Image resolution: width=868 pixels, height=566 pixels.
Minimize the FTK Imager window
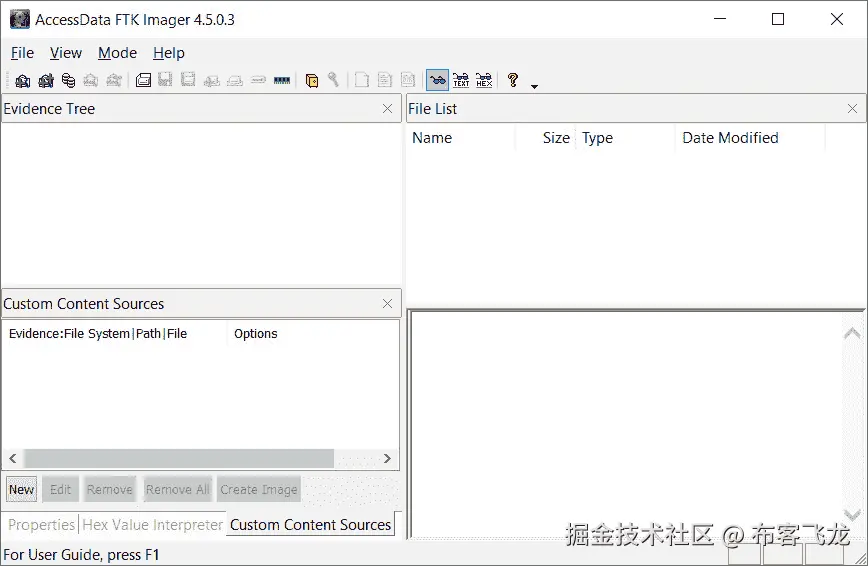[x=720, y=19]
